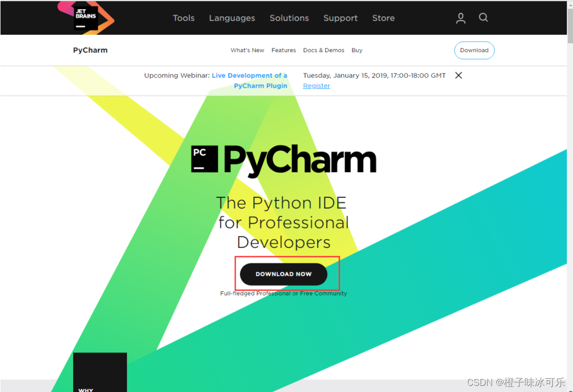573x392 pixels.
Task: Open the Solutions menu
Action: tap(289, 18)
